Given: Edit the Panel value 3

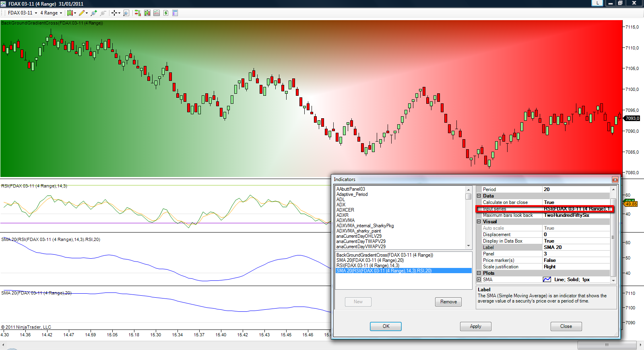Looking at the screenshot, I should click(576, 254).
